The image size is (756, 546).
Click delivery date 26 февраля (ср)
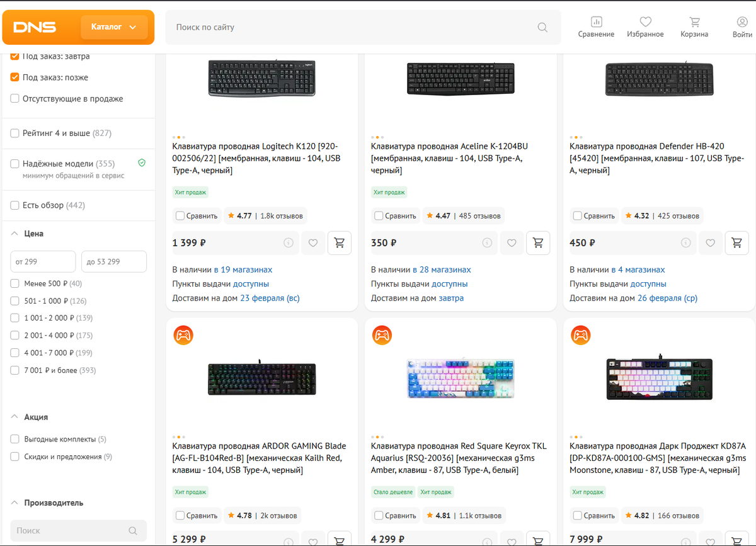[x=668, y=298]
